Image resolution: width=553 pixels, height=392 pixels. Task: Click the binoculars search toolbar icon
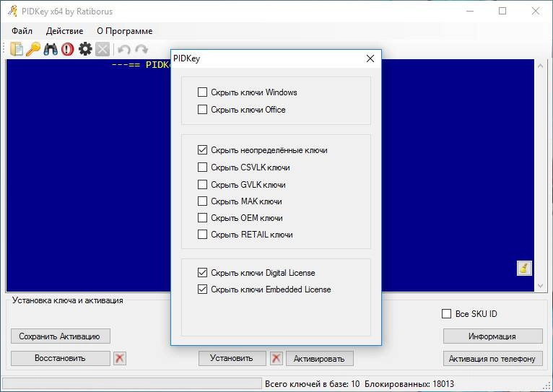tap(51, 49)
